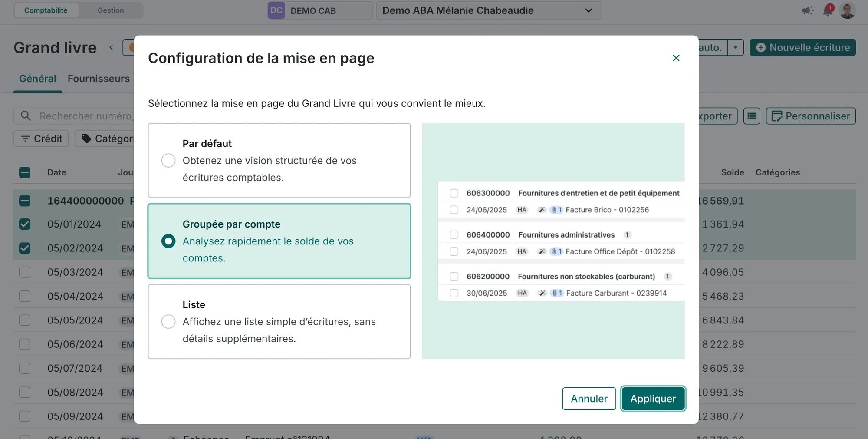
Task: Select the Par défaut layout option
Action: [168, 161]
